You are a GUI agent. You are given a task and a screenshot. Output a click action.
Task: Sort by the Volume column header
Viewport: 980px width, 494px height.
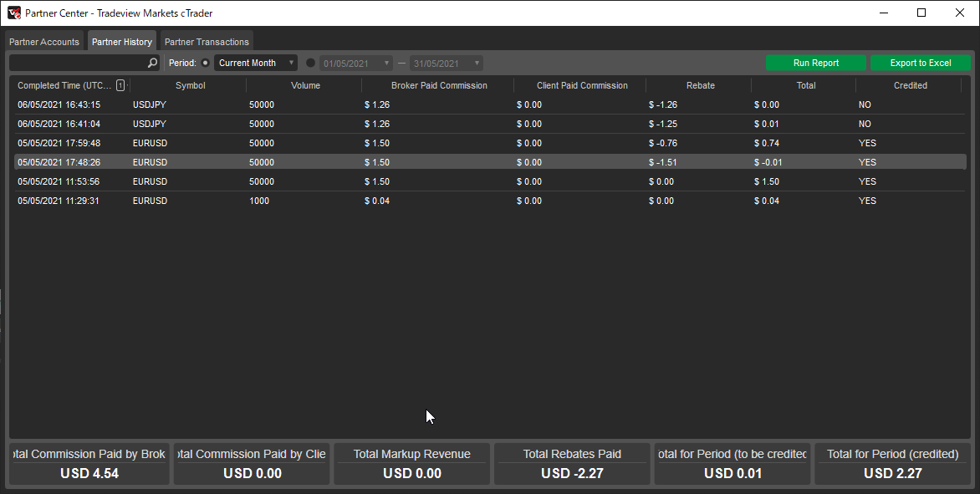point(306,85)
